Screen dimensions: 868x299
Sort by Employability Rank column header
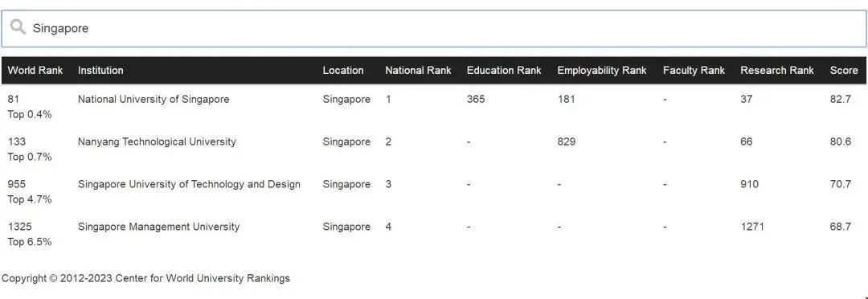coord(602,70)
